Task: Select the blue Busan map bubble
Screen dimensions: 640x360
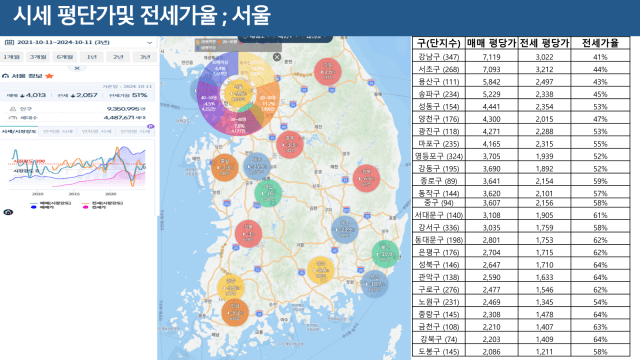Action: 374,284
